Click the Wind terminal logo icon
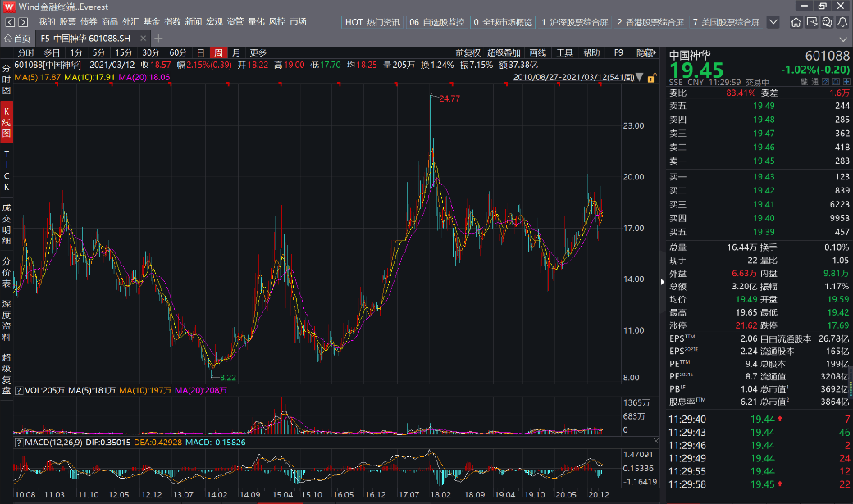 pyautogui.click(x=9, y=7)
